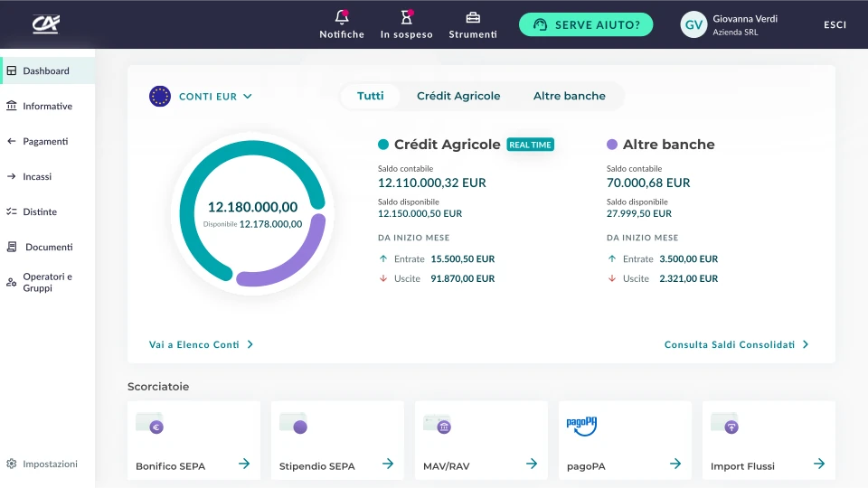This screenshot has width=868, height=488.
Task: Open the Notifiche bell icon
Action: (342, 17)
